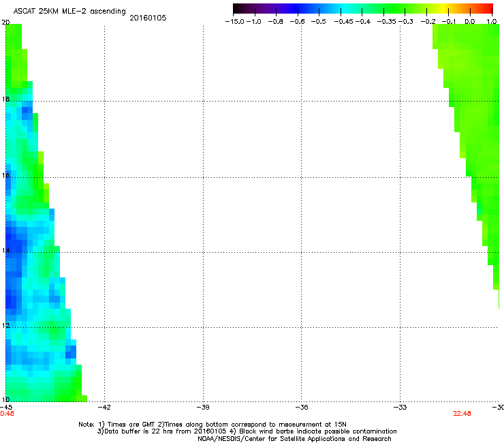Click color bar label 1.0

(492, 22)
